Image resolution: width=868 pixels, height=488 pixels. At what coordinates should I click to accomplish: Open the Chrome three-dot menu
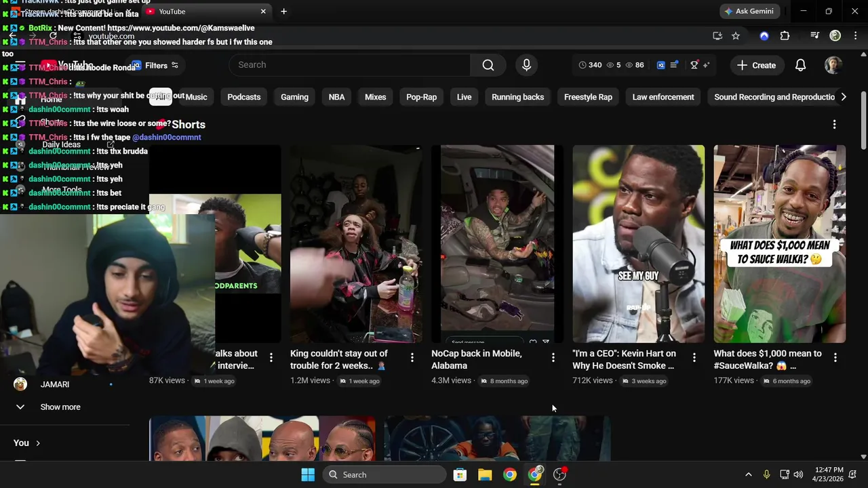[854, 36]
